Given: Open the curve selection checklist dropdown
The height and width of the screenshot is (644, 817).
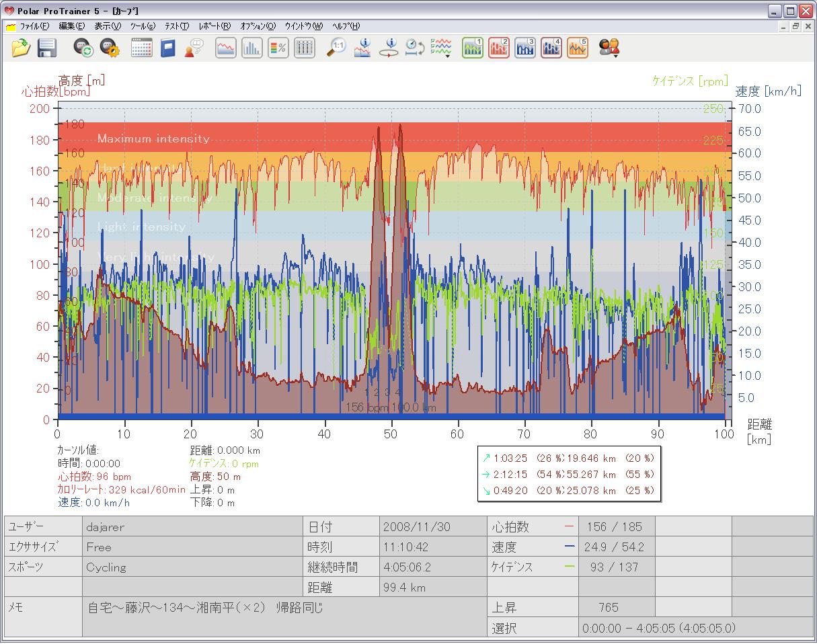Looking at the screenshot, I should [441, 48].
